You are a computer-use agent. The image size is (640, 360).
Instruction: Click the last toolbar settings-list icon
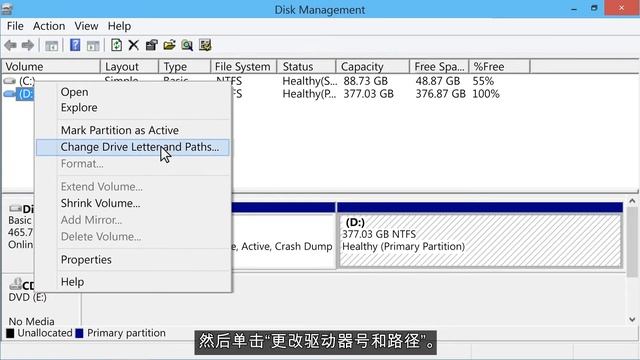(x=205, y=45)
